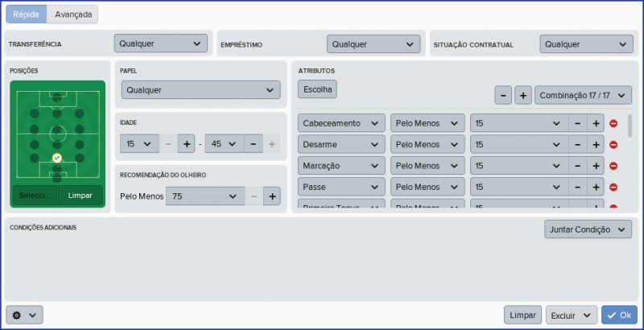644x330 pixels.
Task: Select the striker position dot on pitch
Action: pos(57,97)
